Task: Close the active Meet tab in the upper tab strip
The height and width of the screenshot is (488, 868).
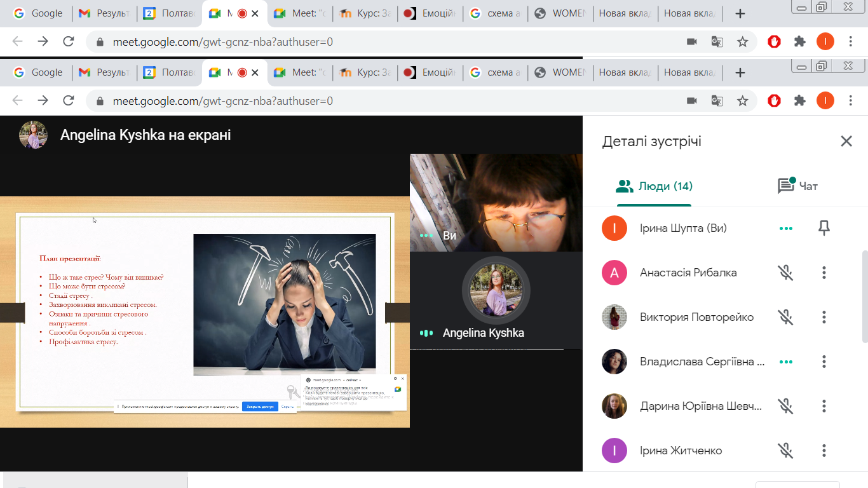Action: (x=255, y=14)
